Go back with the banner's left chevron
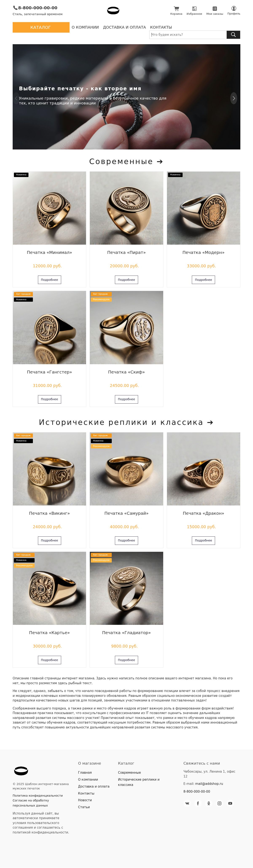 click(16, 98)
